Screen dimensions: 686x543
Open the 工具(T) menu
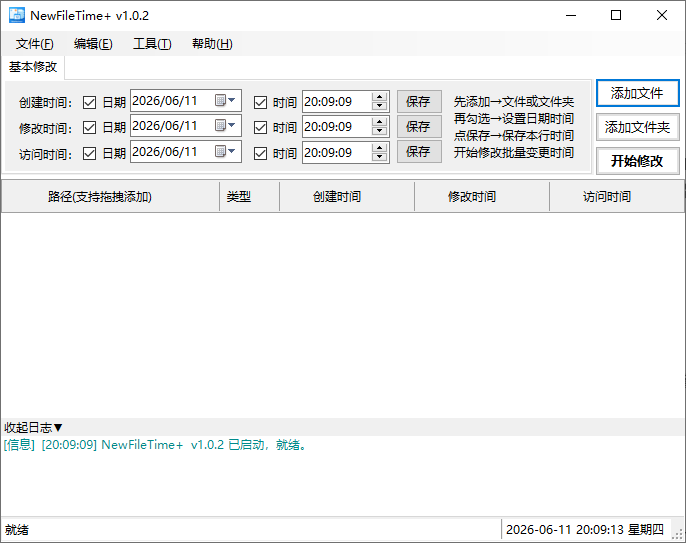[152, 44]
